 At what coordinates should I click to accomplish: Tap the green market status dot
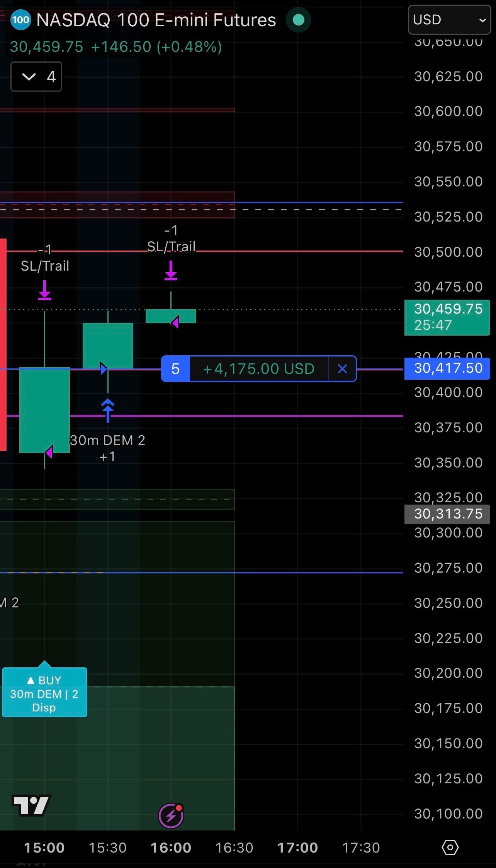click(299, 20)
